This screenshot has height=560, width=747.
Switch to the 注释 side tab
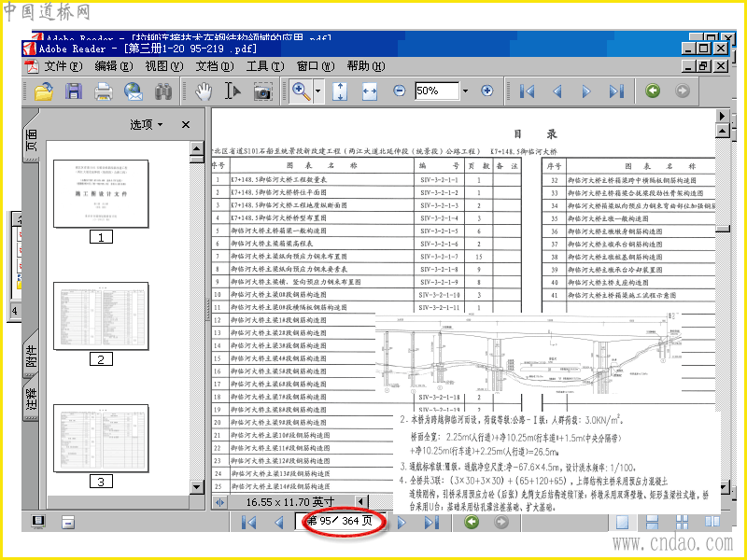pos(31,399)
